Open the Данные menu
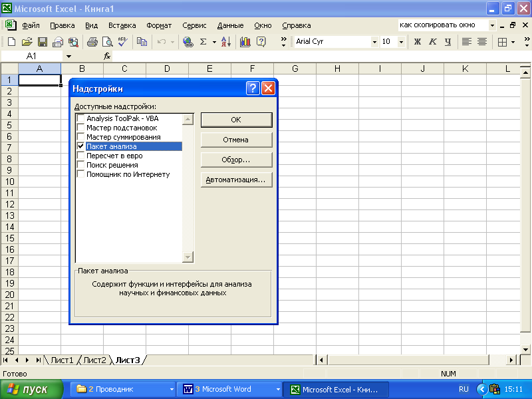The image size is (532, 399). [230, 25]
